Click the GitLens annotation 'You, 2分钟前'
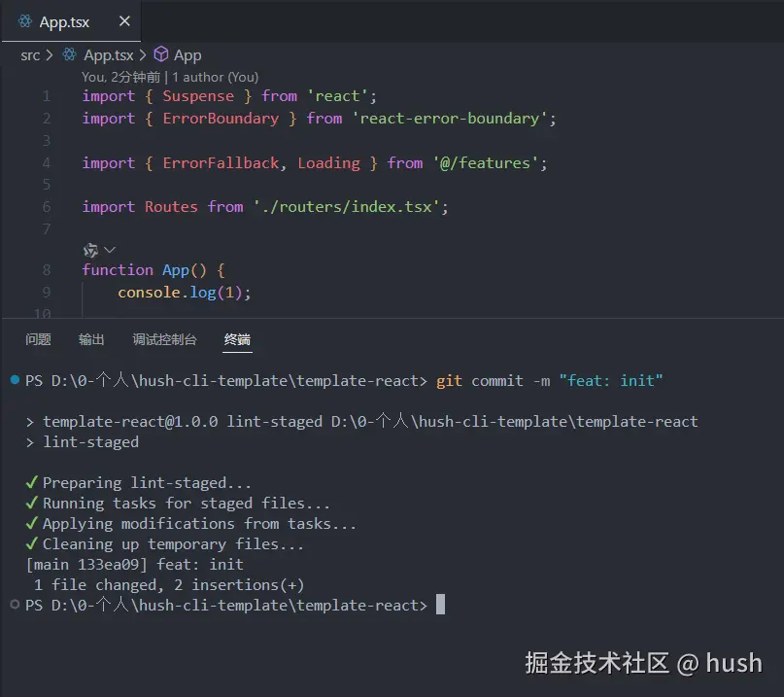Viewport: 784px width, 697px height. click(116, 77)
